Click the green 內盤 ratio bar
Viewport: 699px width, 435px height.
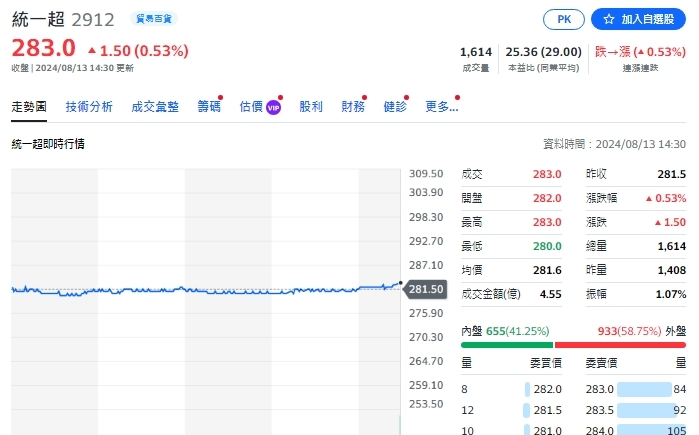(x=507, y=345)
